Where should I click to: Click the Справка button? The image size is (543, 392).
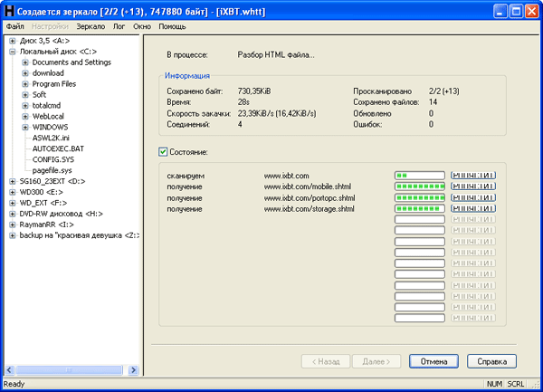pos(491,361)
